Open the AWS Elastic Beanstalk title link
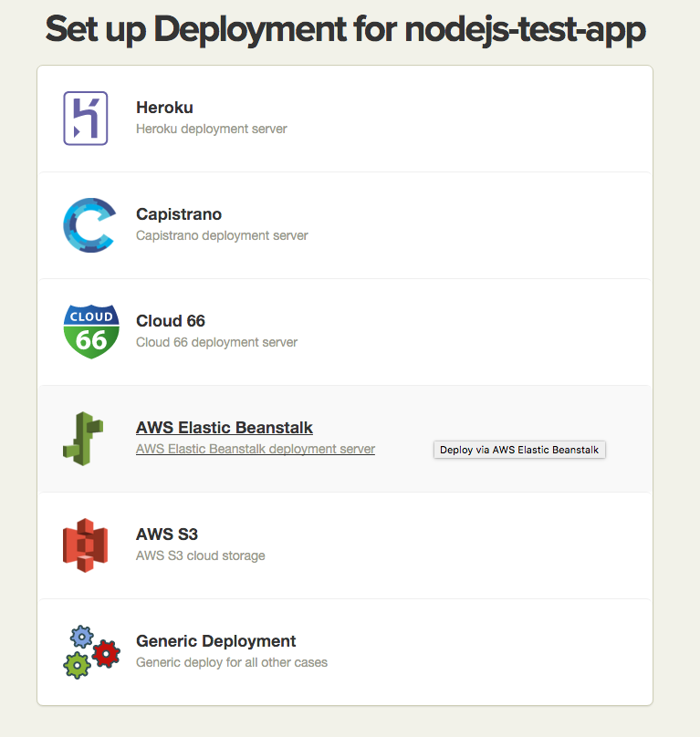This screenshot has width=700, height=737. pos(225,428)
